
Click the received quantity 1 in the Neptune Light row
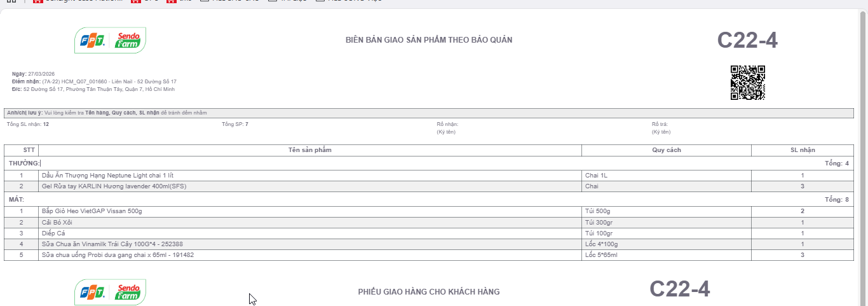point(803,176)
